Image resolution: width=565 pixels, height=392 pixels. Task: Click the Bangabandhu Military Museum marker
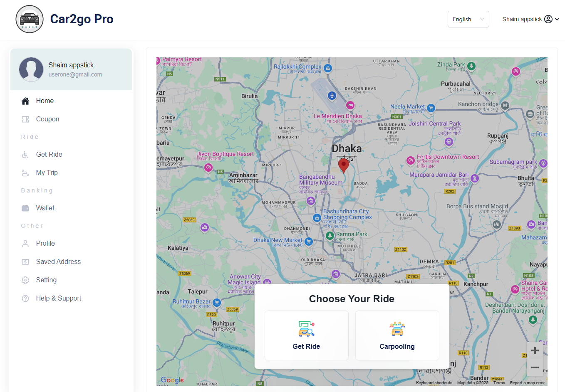(311, 201)
